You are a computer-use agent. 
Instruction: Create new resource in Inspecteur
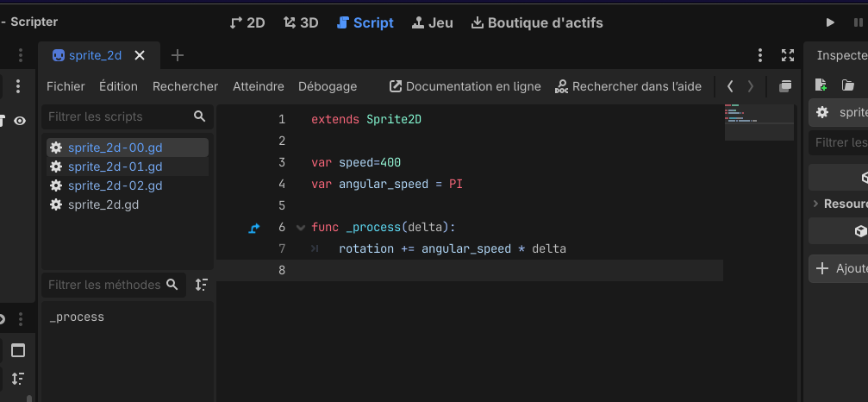pos(821,85)
